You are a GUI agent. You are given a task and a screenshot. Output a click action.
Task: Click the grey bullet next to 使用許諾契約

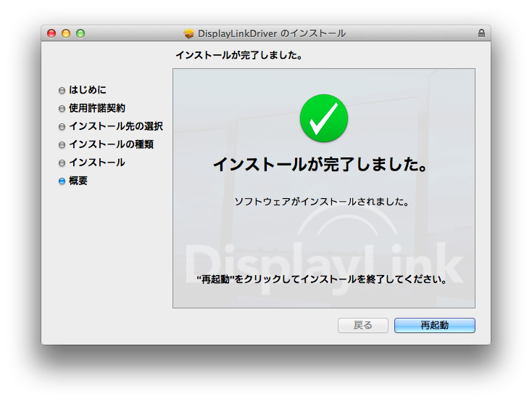62,109
